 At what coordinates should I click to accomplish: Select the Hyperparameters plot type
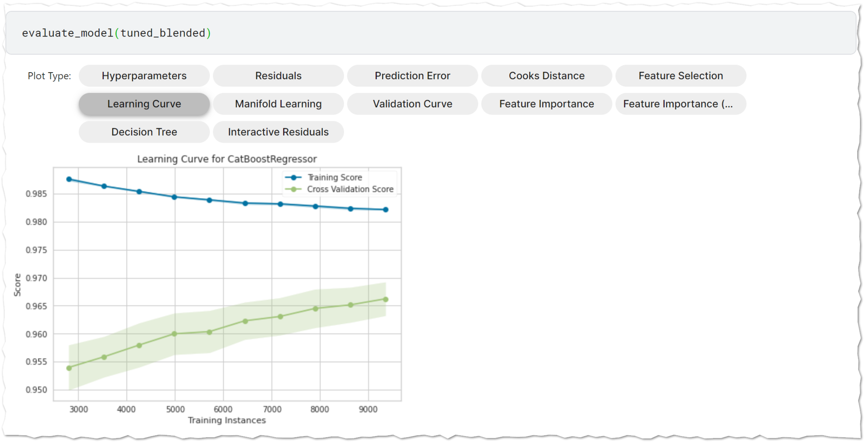pyautogui.click(x=144, y=76)
